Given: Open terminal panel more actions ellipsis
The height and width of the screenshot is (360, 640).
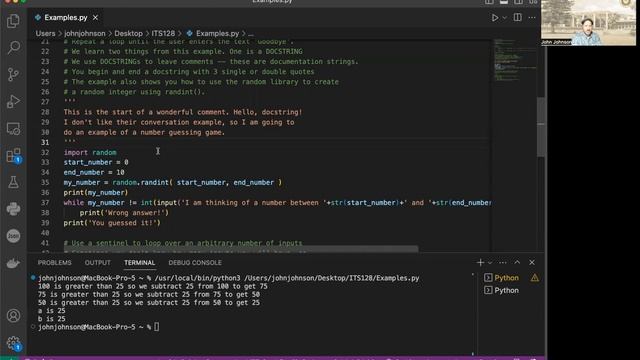Looking at the screenshot, I should 502,262.
